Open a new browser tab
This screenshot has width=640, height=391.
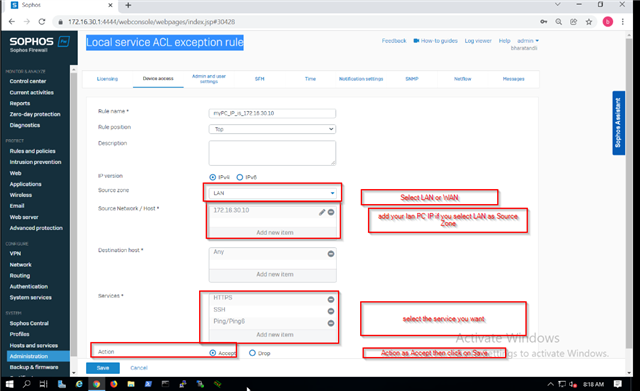point(128,5)
